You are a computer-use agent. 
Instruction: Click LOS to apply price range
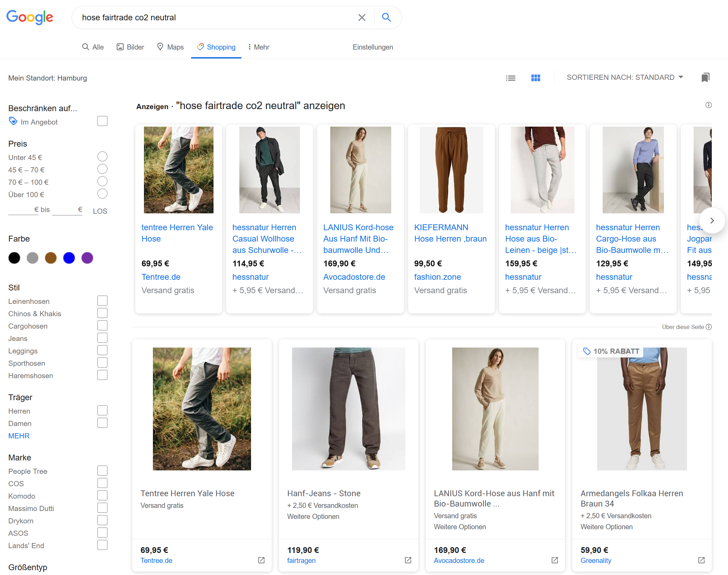click(100, 211)
